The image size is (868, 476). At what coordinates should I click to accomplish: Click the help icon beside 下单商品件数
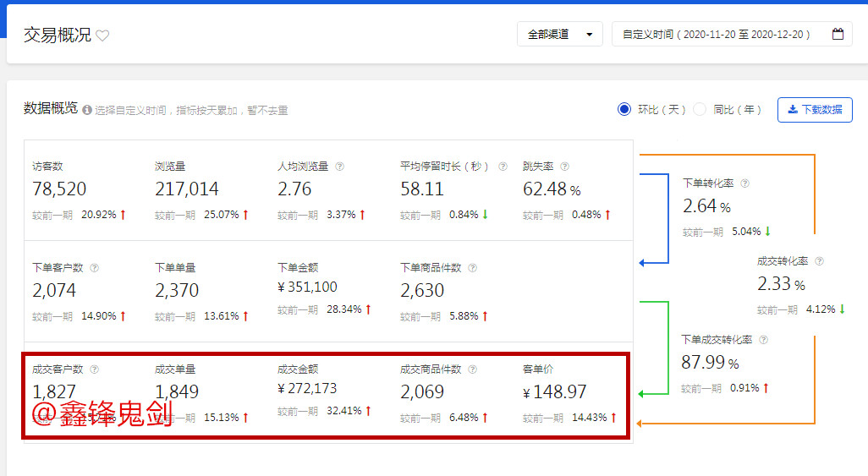tap(472, 268)
